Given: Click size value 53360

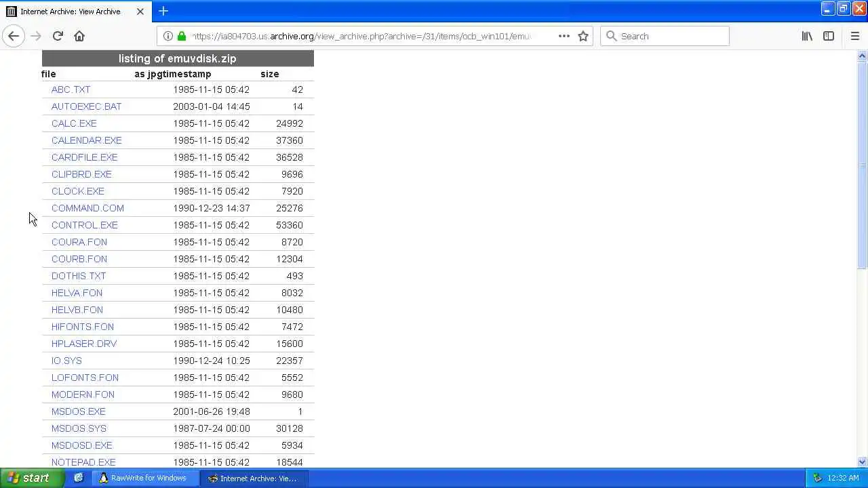Looking at the screenshot, I should coord(290,225).
